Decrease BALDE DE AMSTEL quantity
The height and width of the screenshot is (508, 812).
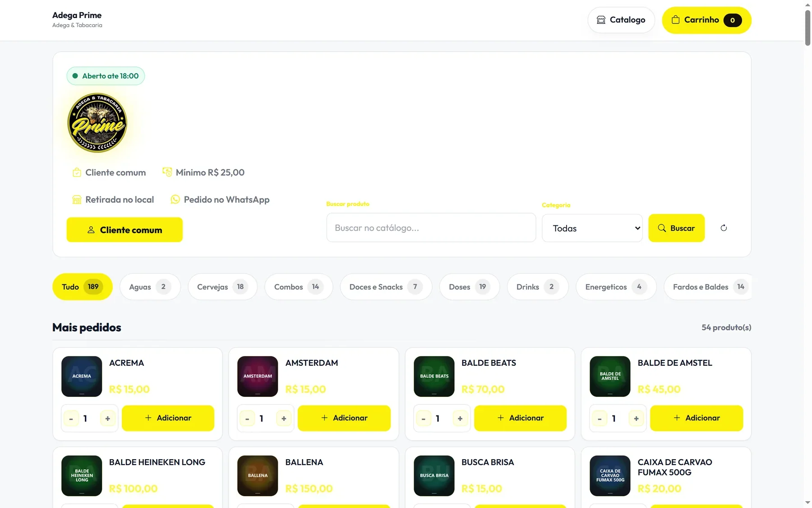(600, 419)
